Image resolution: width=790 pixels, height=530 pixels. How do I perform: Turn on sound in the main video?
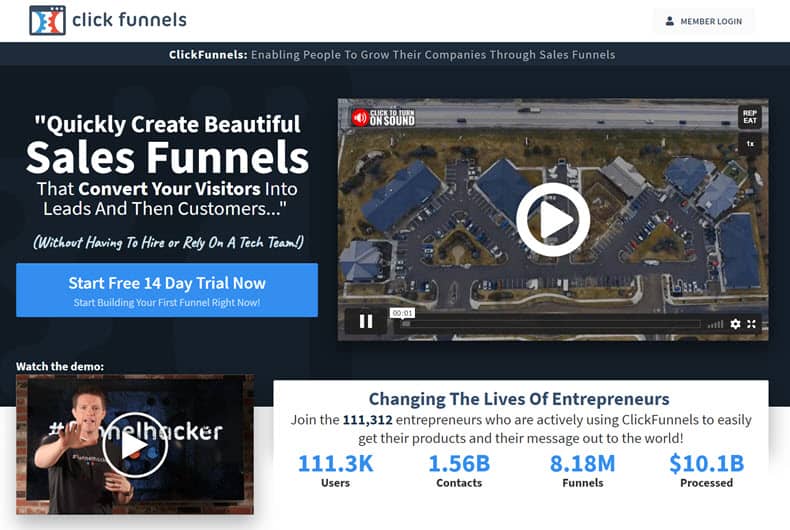pos(383,118)
